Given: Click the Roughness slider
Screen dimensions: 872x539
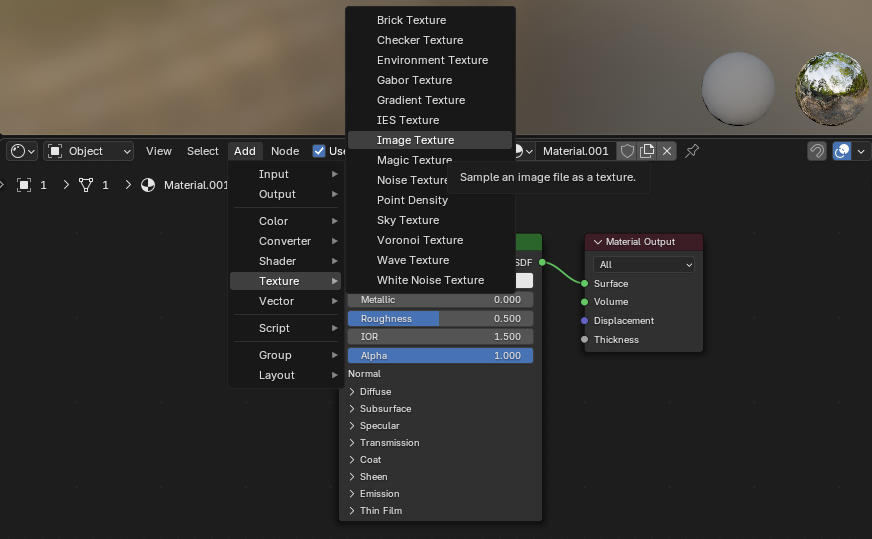Looking at the screenshot, I should (440, 319).
